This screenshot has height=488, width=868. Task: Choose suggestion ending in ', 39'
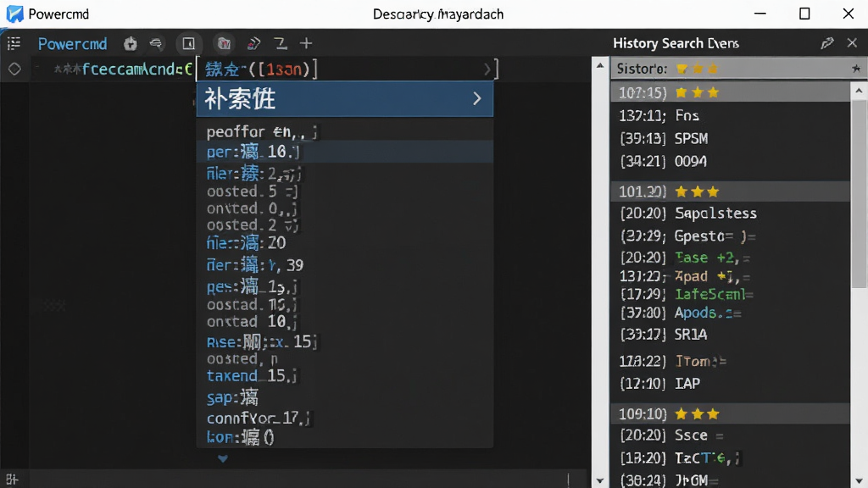point(345,265)
